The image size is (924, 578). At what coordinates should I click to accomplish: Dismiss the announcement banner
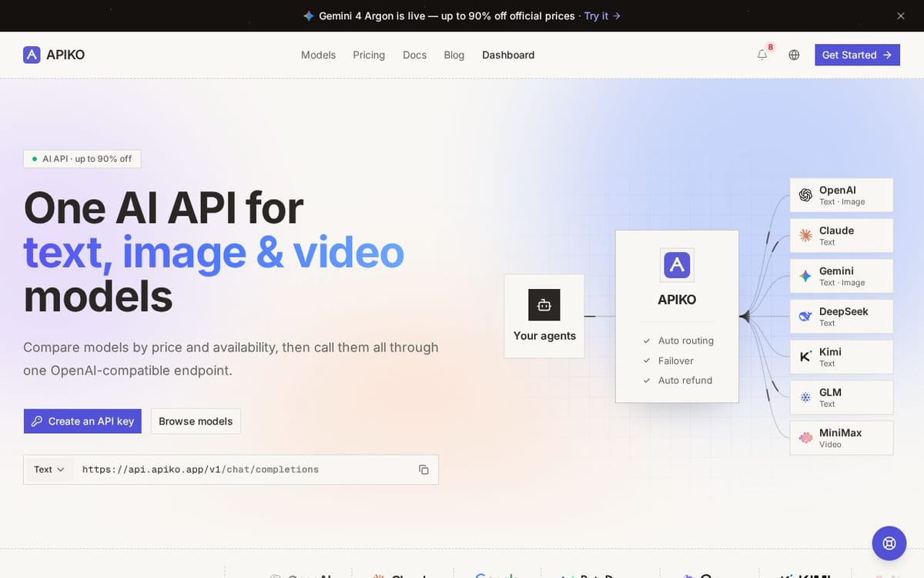click(x=901, y=15)
